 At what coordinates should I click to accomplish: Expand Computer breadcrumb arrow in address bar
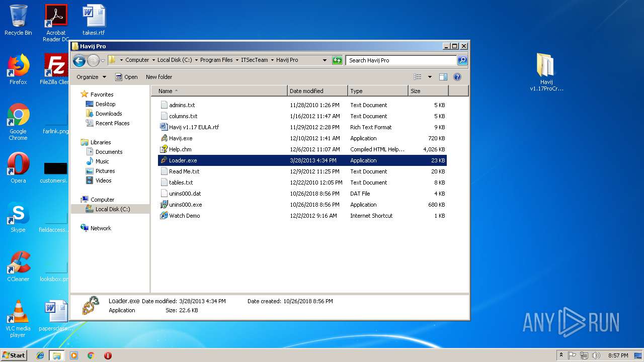153,60
